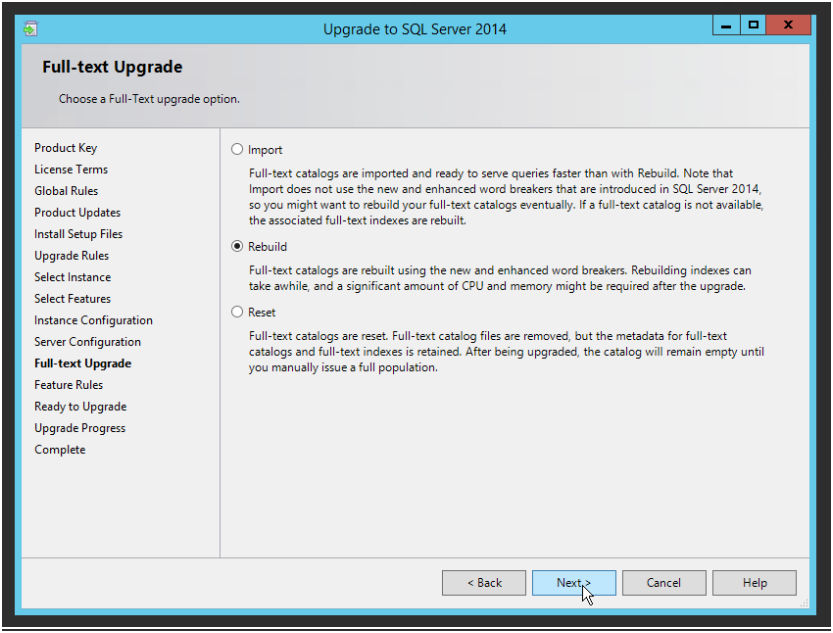
Task: Click the License Terms step
Action: (71, 169)
